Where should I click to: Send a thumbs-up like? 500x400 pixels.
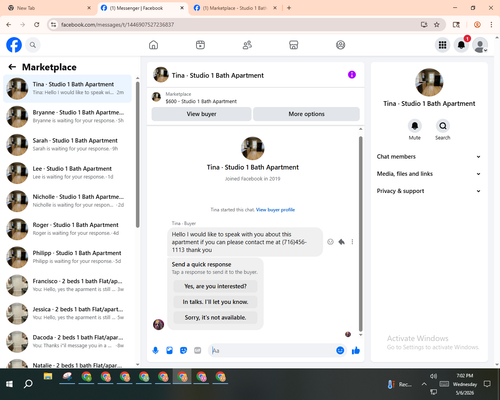click(356, 350)
